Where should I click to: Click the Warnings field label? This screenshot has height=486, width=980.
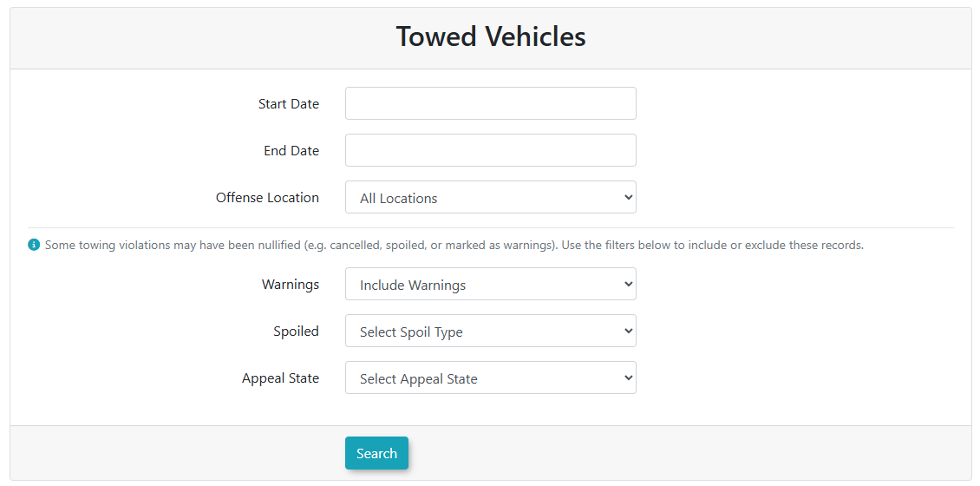[290, 285]
